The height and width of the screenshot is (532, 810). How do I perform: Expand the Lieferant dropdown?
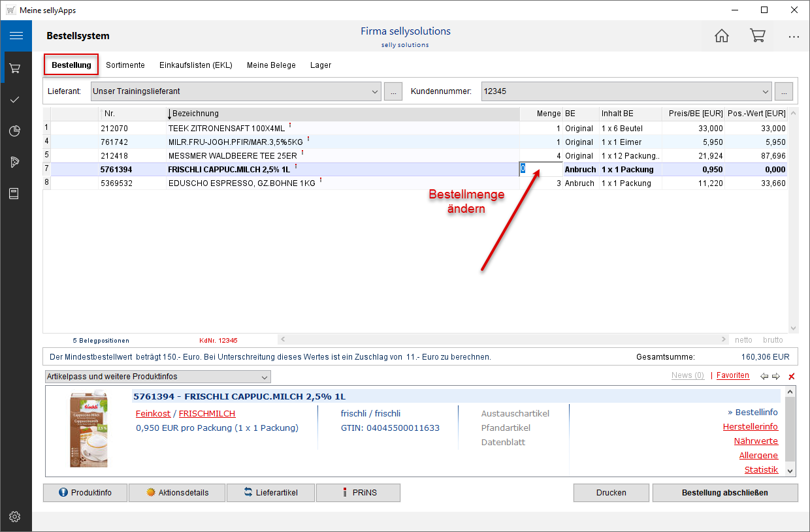(x=375, y=91)
